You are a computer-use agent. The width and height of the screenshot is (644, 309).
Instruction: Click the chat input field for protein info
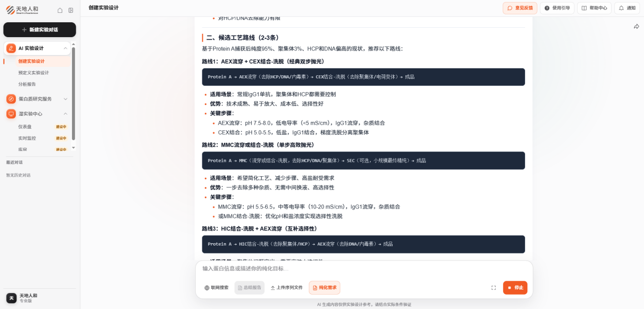[364, 268]
